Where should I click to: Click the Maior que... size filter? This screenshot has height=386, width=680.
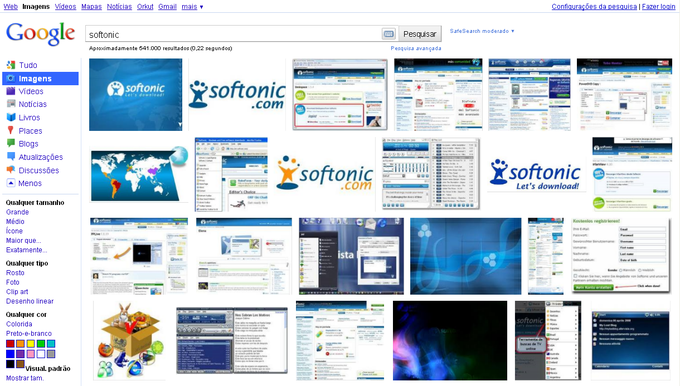pyautogui.click(x=23, y=241)
